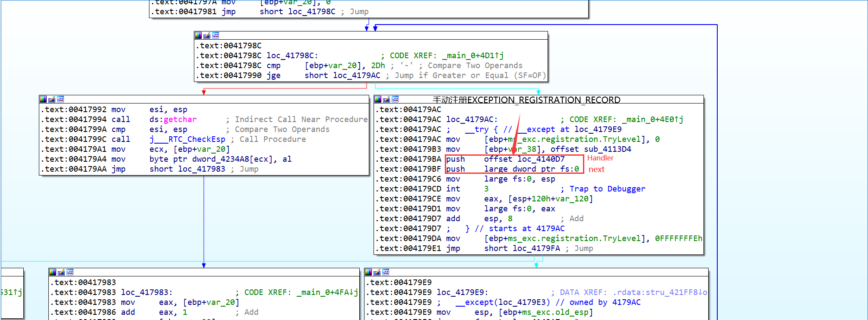Set node color for loc_4179E9 block
The image size is (868, 320).
(368, 272)
